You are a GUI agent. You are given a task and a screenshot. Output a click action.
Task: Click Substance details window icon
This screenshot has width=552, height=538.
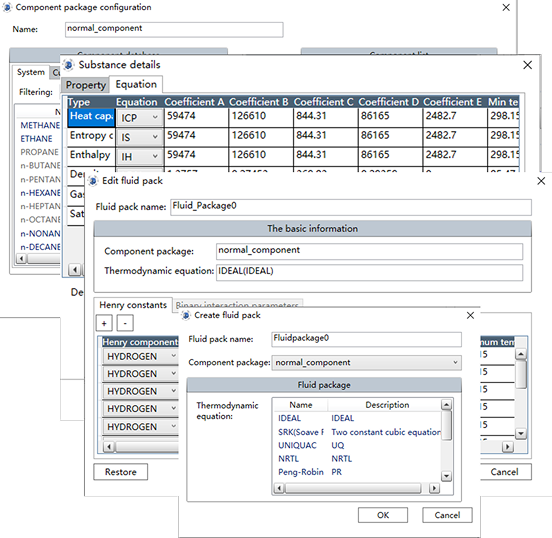69,65
